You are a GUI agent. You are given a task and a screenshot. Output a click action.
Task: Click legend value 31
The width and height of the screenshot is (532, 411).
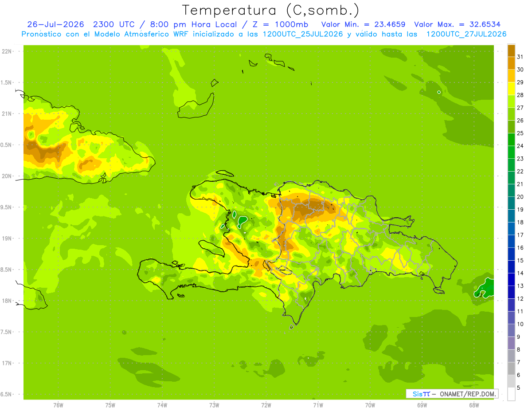coord(520,57)
